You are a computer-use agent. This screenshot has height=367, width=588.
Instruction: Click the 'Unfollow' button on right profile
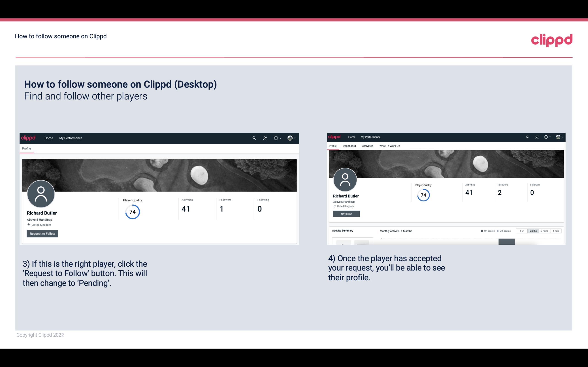346,214
